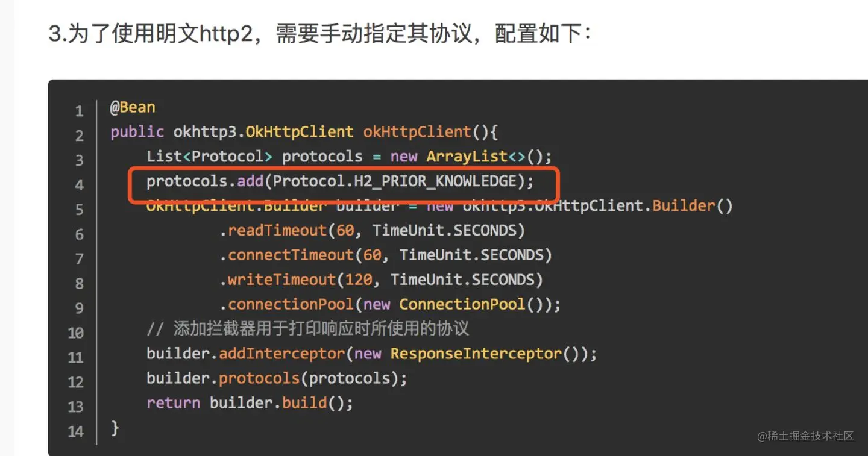The height and width of the screenshot is (456, 868).
Task: Click the addInterceptor call on line 11
Action: (282, 354)
